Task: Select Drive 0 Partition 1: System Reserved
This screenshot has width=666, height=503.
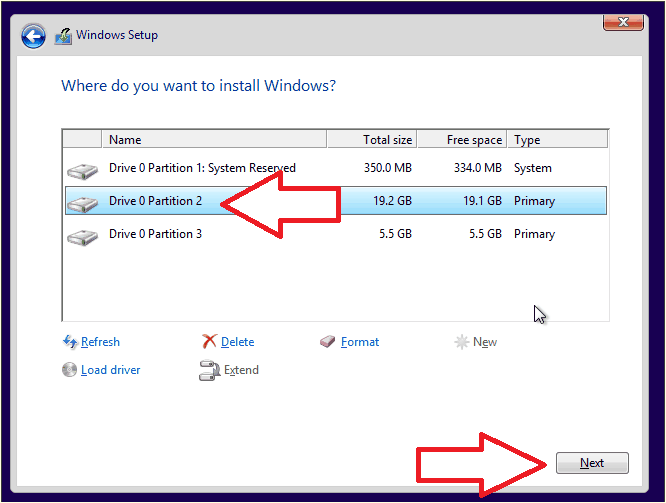Action: (x=202, y=168)
